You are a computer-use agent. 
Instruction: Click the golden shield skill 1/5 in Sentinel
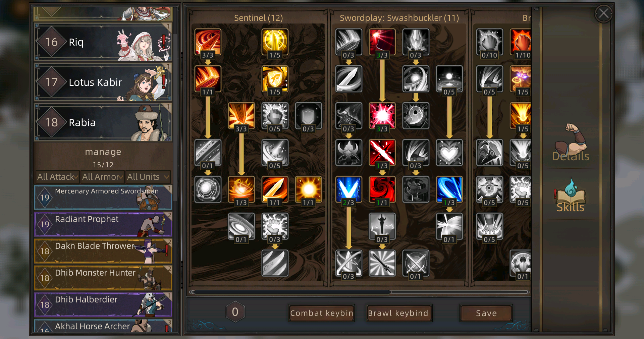coord(275,79)
